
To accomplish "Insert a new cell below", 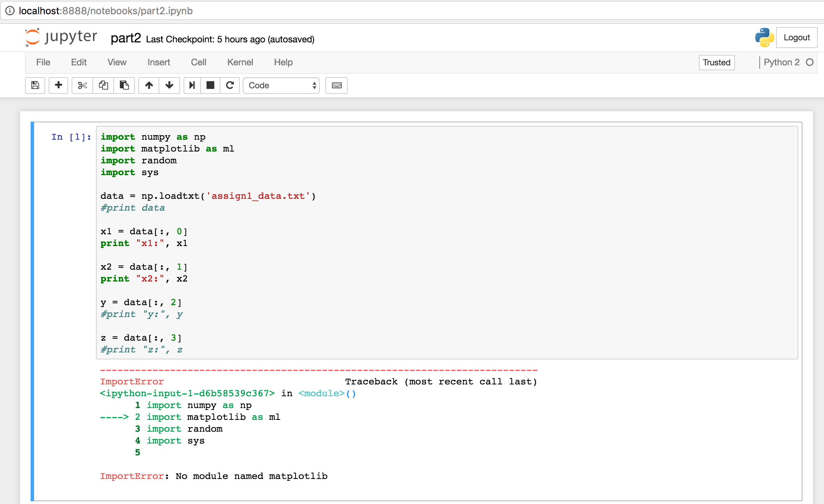I will click(x=58, y=86).
